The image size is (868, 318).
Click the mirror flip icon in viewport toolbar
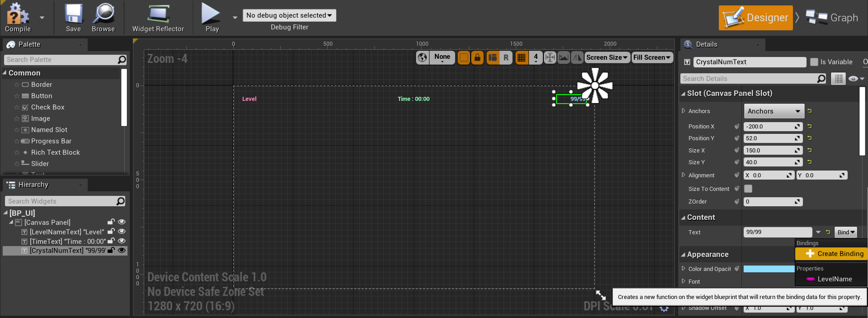577,57
